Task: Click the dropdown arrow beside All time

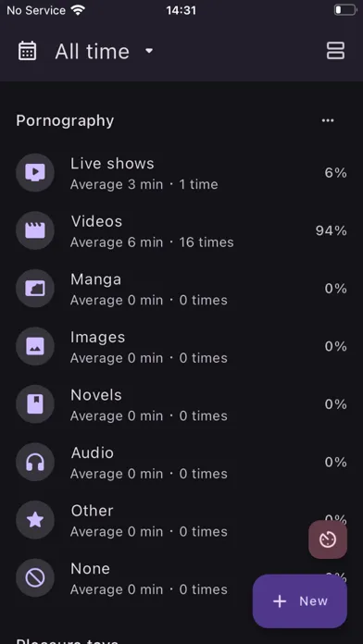Action: coord(149,51)
